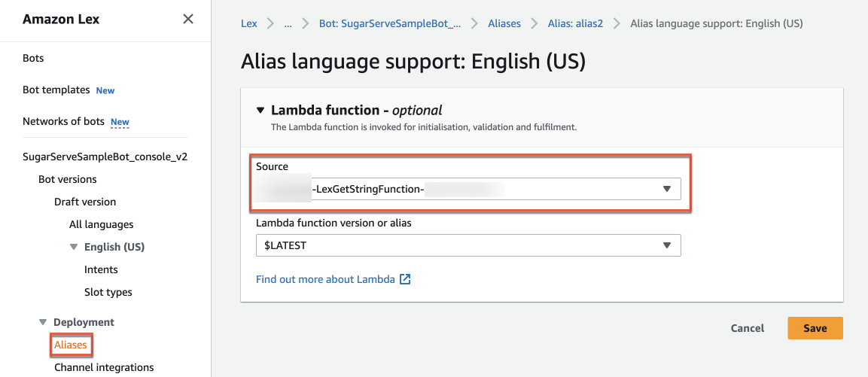Open Networks of bots
The image size is (868, 377).
tap(63, 121)
